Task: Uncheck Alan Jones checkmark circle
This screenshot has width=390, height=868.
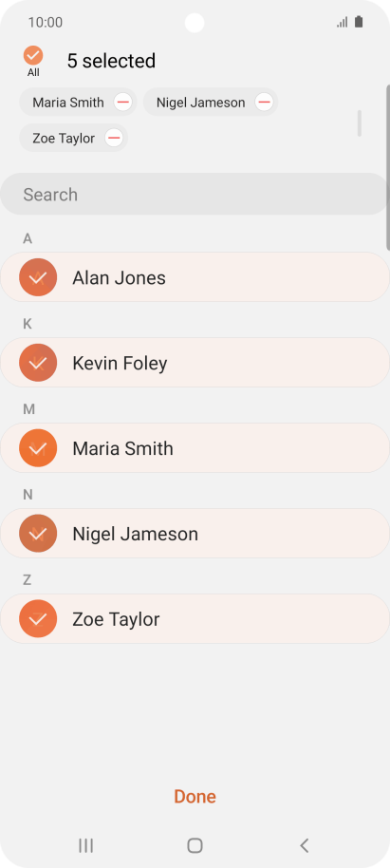Action: [x=38, y=277]
